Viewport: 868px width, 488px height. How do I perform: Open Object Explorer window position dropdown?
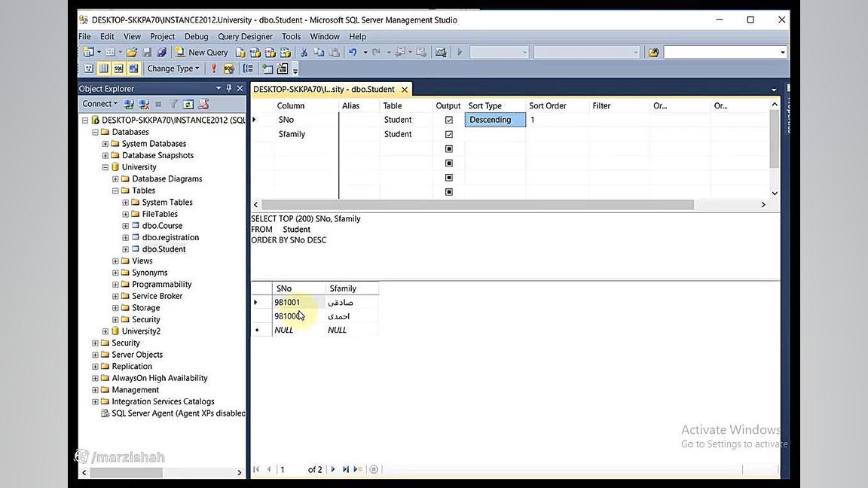pyautogui.click(x=218, y=89)
